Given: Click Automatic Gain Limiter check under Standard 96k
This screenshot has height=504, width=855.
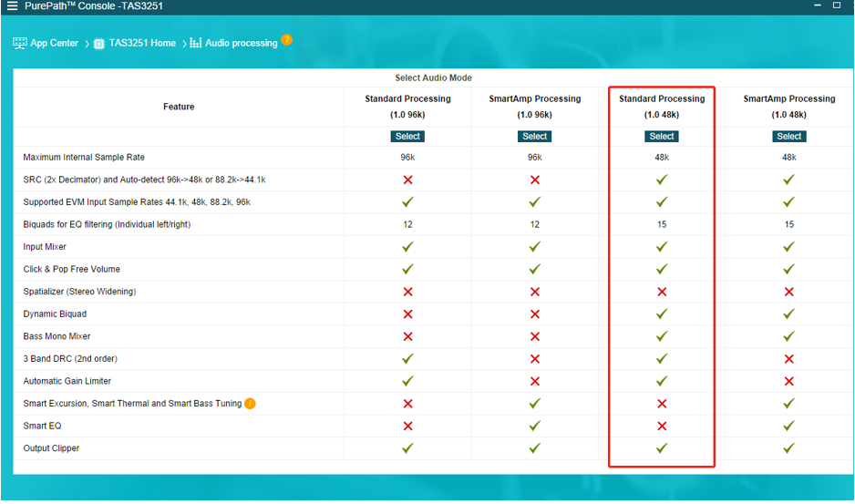Looking at the screenshot, I should [x=407, y=381].
